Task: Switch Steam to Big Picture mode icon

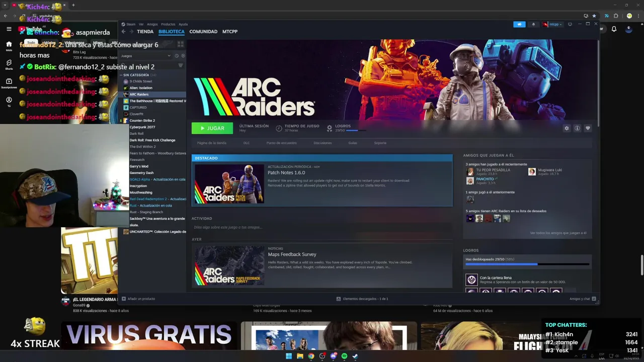Action: point(570,24)
